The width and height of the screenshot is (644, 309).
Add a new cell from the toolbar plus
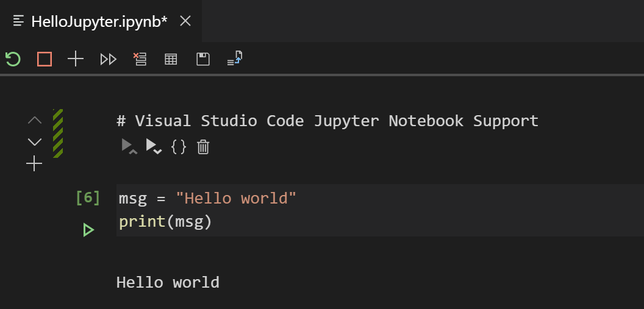coord(76,59)
